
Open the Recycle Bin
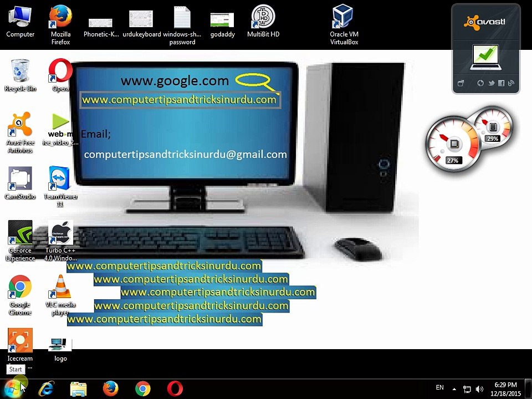point(20,75)
